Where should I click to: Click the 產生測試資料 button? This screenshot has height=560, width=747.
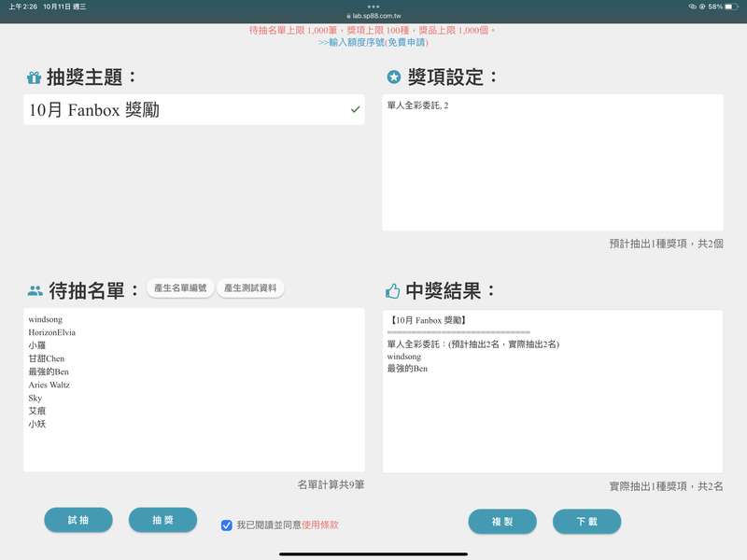click(250, 288)
